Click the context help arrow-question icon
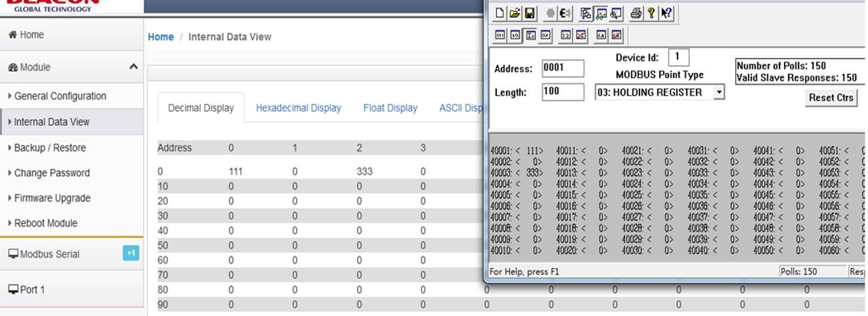 (666, 13)
